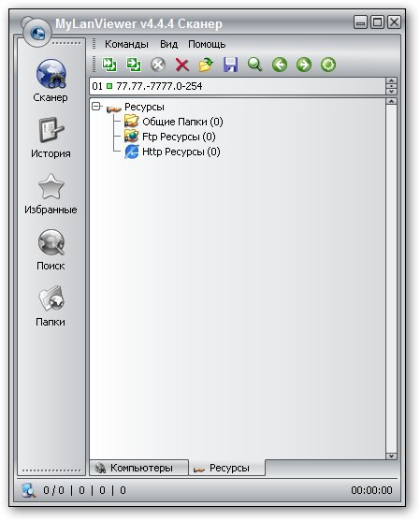Screen dimensions: 420x521
Task: Click the green forward arrow icon
Action: tap(304, 65)
